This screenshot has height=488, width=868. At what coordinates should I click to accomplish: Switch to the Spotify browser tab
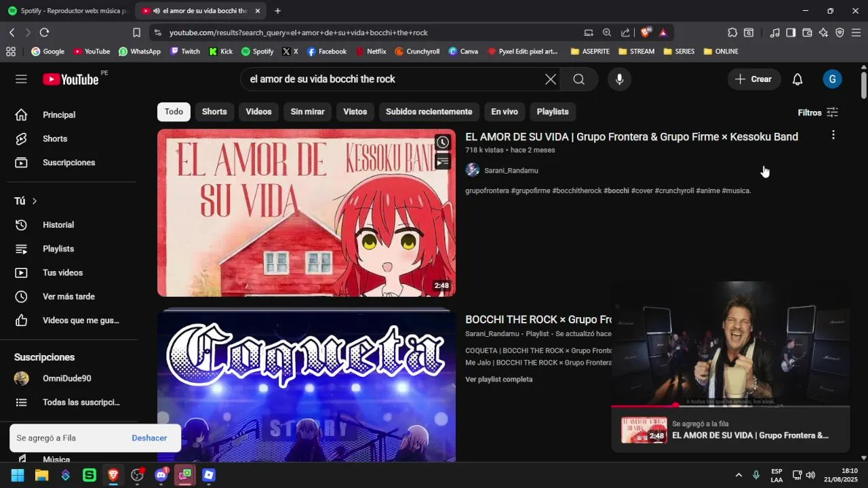(x=66, y=11)
